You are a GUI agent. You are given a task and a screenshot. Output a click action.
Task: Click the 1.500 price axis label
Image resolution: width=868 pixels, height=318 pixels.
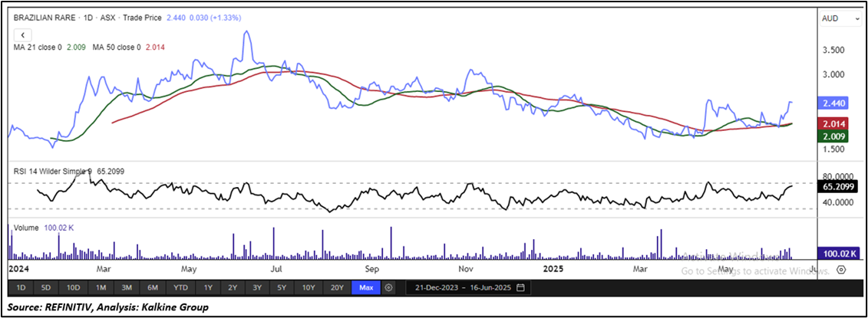click(x=833, y=149)
